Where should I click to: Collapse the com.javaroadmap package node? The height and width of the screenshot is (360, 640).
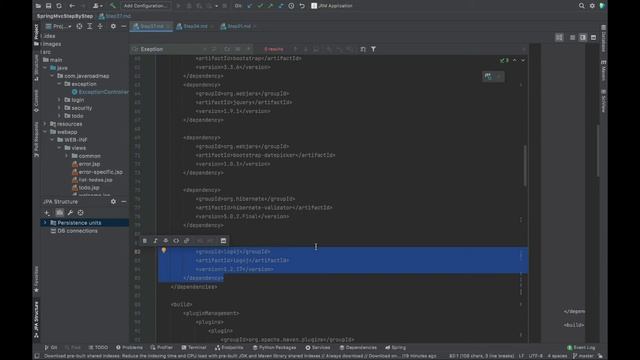(x=52, y=76)
